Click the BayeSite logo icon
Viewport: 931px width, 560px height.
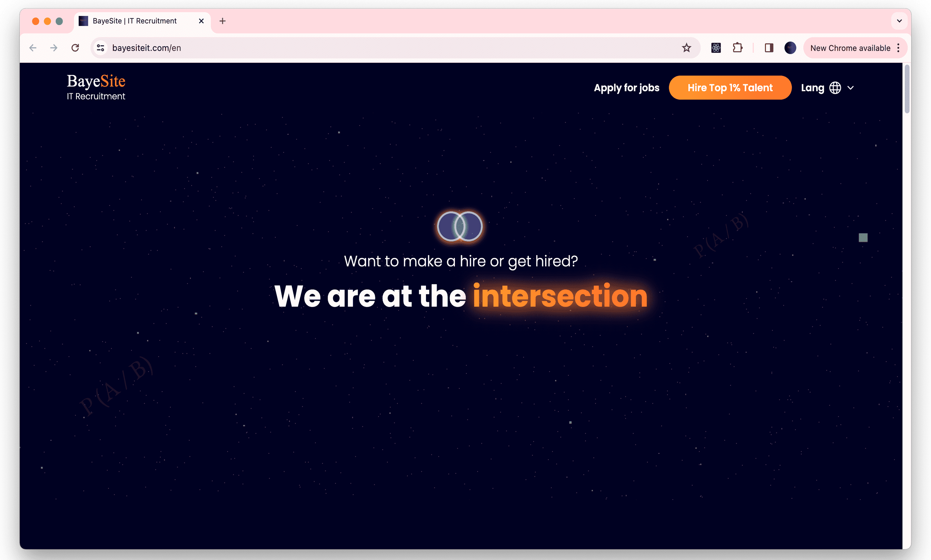point(95,87)
